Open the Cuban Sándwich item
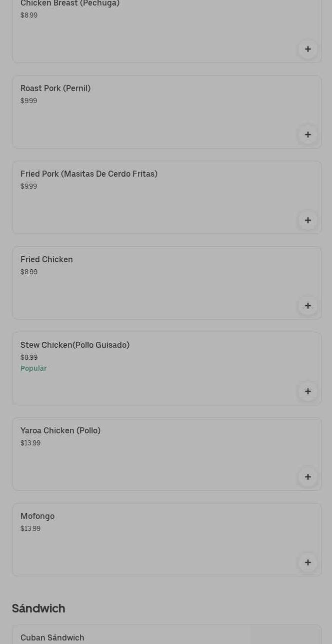Image resolution: width=332 pixels, height=644 pixels. coord(52,638)
